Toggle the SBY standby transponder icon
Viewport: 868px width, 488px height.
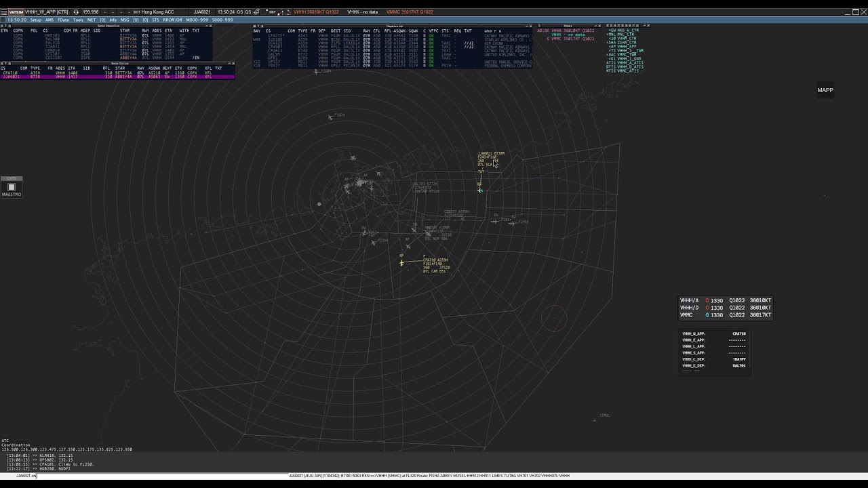(271, 12)
